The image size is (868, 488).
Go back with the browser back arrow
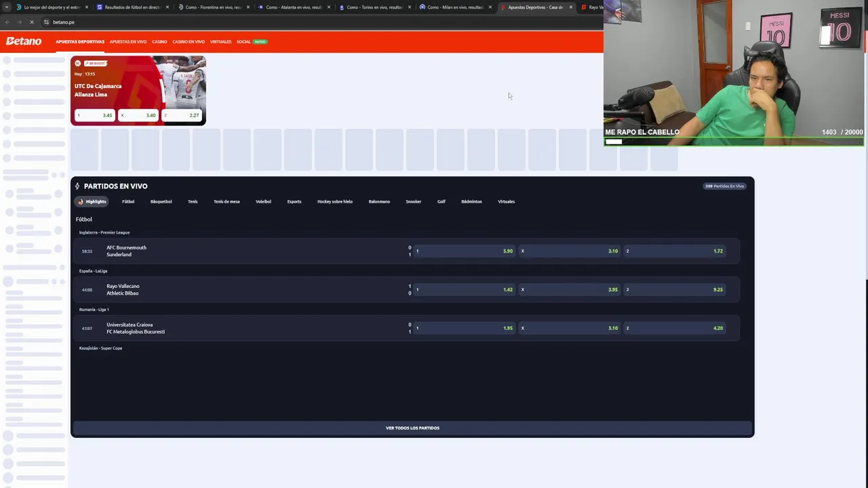[x=7, y=22]
